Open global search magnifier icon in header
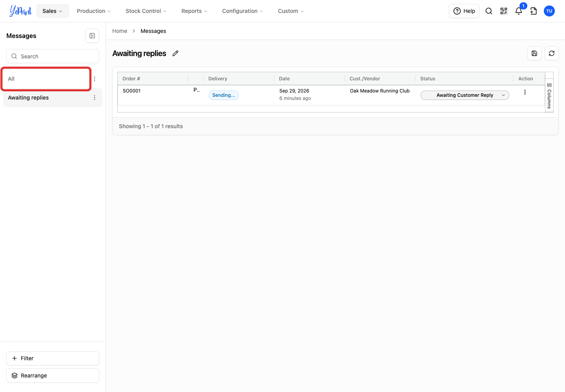 pyautogui.click(x=489, y=11)
